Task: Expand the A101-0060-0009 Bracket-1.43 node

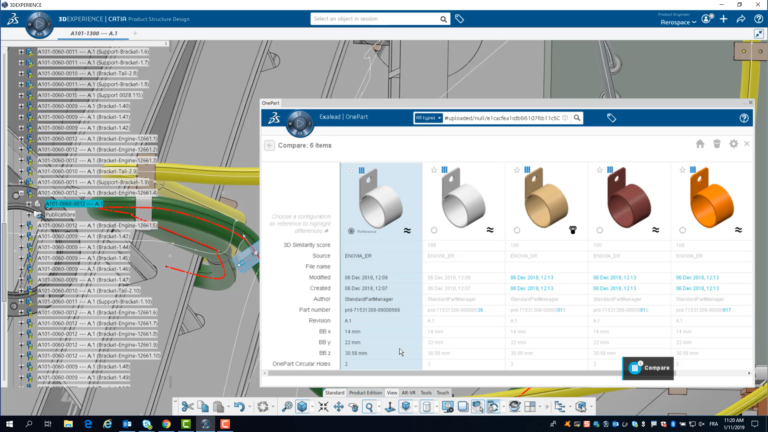Action: [x=21, y=236]
